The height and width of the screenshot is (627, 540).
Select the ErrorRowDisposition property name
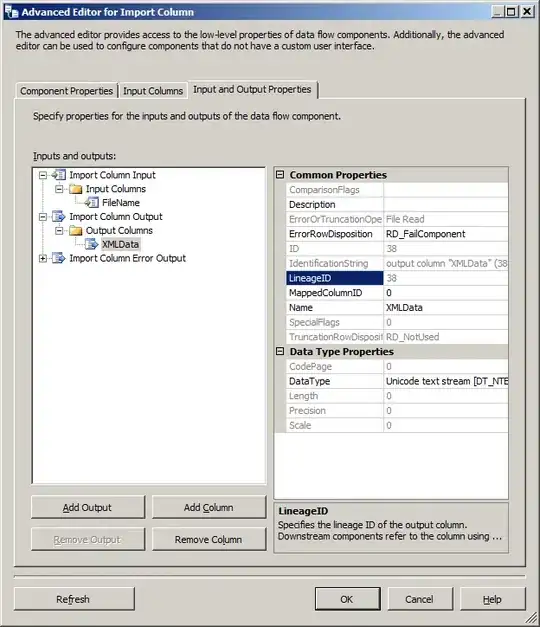pyautogui.click(x=331, y=234)
